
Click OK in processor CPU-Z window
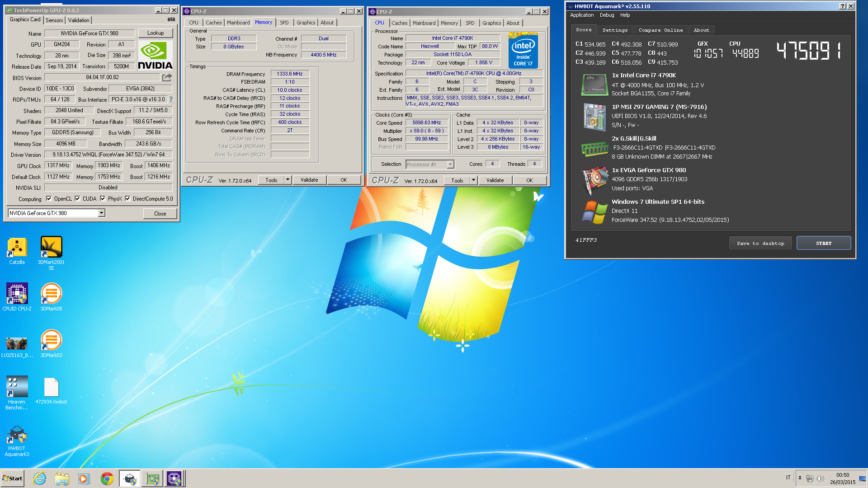(529, 180)
